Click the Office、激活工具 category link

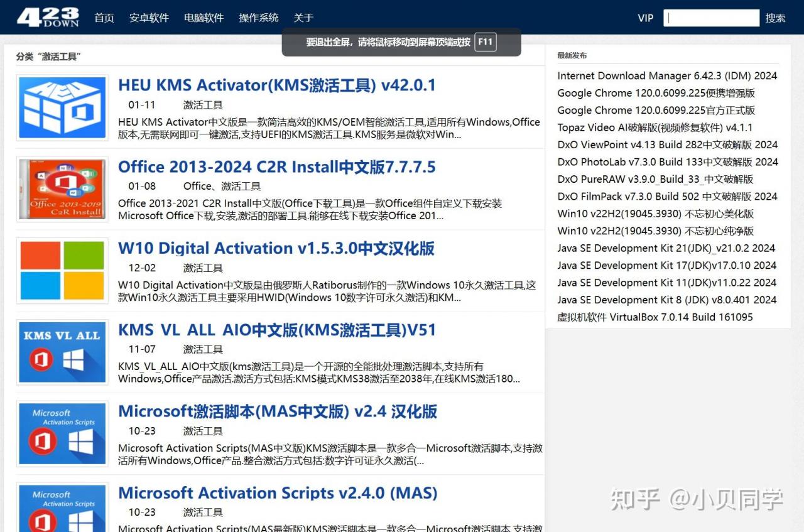pyautogui.click(x=222, y=187)
